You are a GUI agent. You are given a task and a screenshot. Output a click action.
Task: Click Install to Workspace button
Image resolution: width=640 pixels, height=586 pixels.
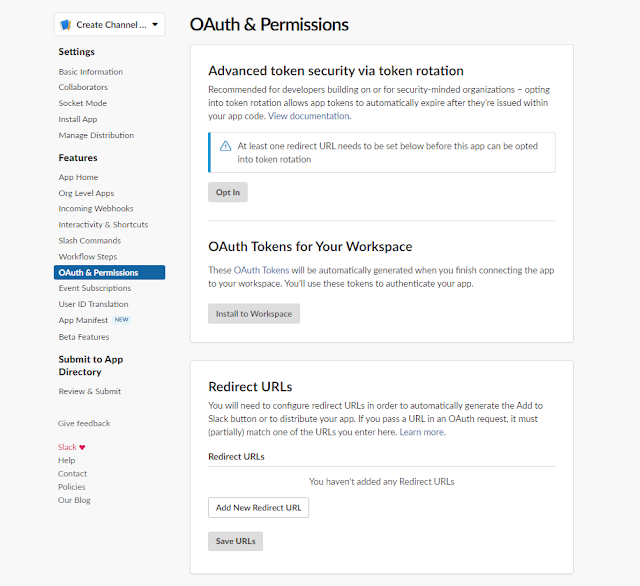(x=254, y=314)
